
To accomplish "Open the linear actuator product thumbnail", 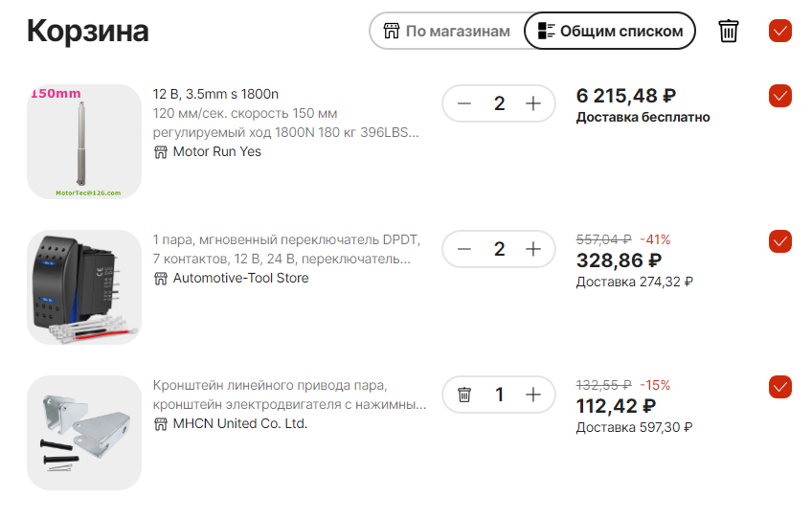I will (x=84, y=142).
